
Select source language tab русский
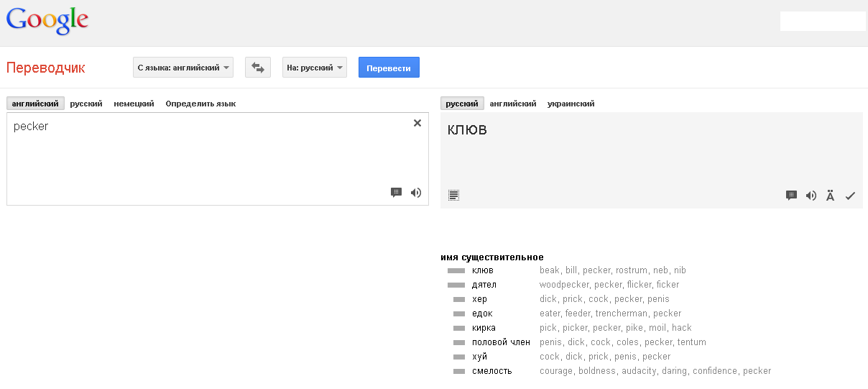pyautogui.click(x=86, y=104)
